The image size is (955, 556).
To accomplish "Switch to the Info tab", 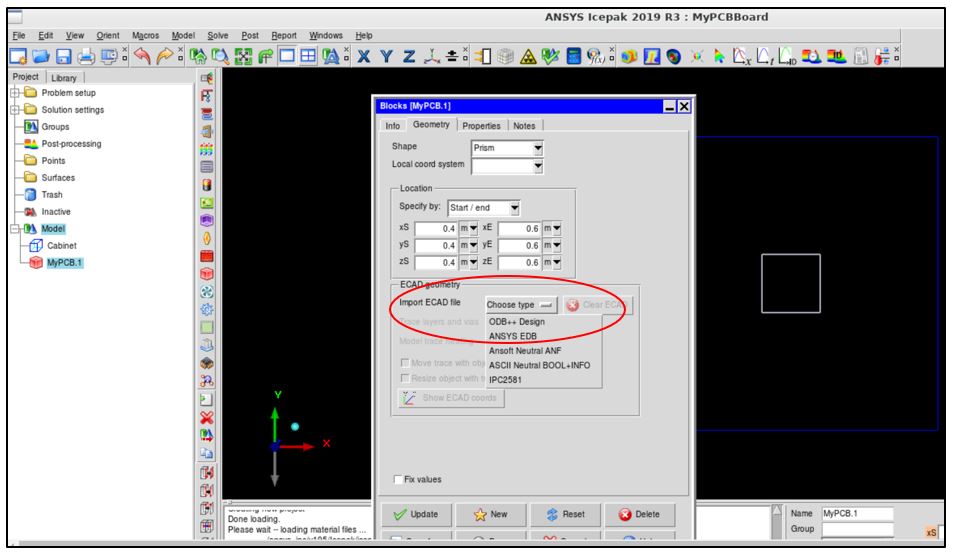I will [x=393, y=125].
